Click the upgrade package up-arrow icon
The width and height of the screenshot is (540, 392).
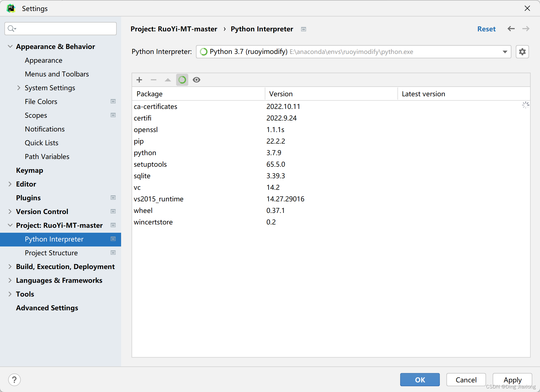(168, 80)
